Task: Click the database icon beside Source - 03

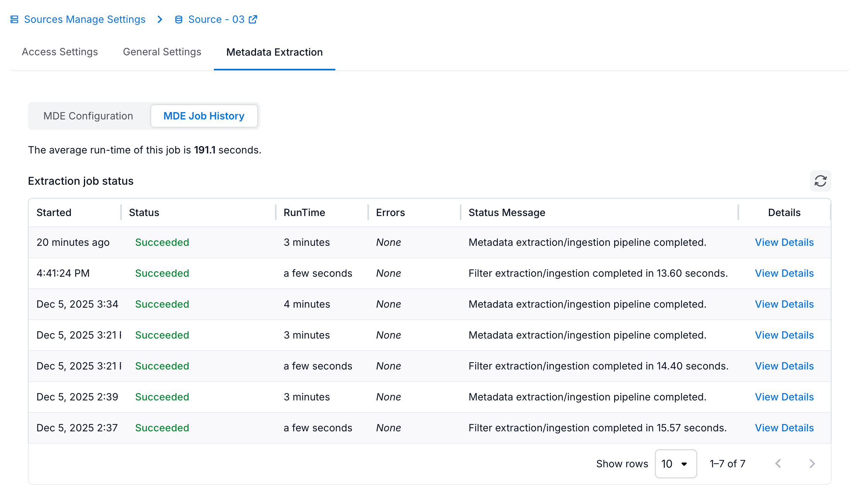Action: click(179, 19)
